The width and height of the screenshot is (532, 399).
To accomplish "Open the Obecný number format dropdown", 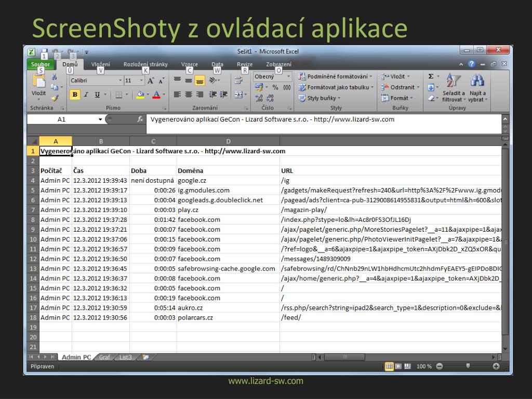I will click(x=288, y=76).
